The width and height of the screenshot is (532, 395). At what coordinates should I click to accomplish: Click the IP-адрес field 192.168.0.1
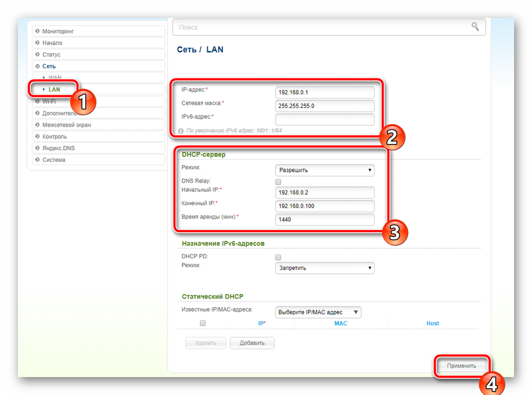[325, 92]
